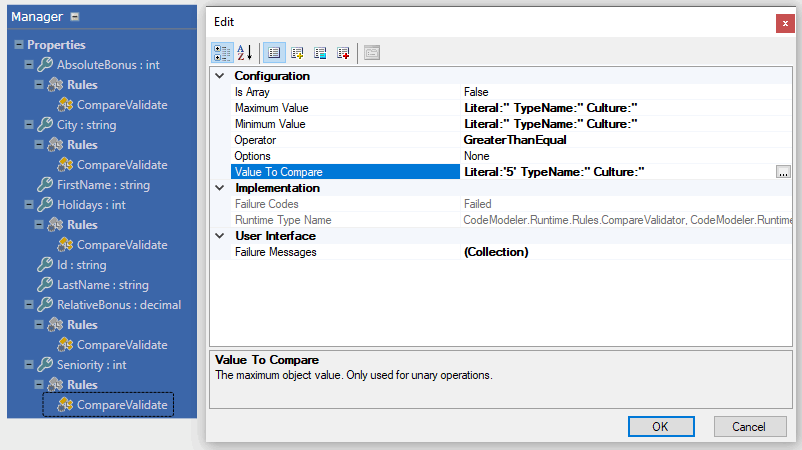Select the Value To Compare property label
Image resolution: width=802 pixels, height=450 pixels.
pos(345,172)
